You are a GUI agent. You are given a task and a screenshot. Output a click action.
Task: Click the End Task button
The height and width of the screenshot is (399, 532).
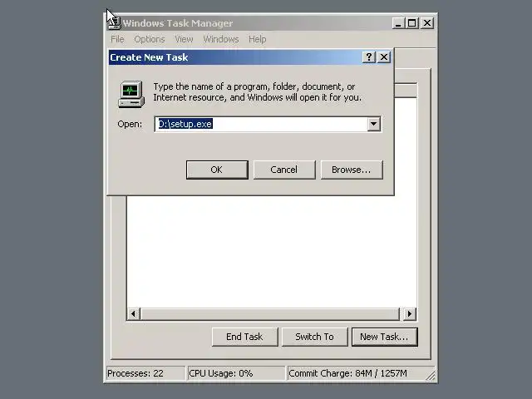tap(244, 337)
